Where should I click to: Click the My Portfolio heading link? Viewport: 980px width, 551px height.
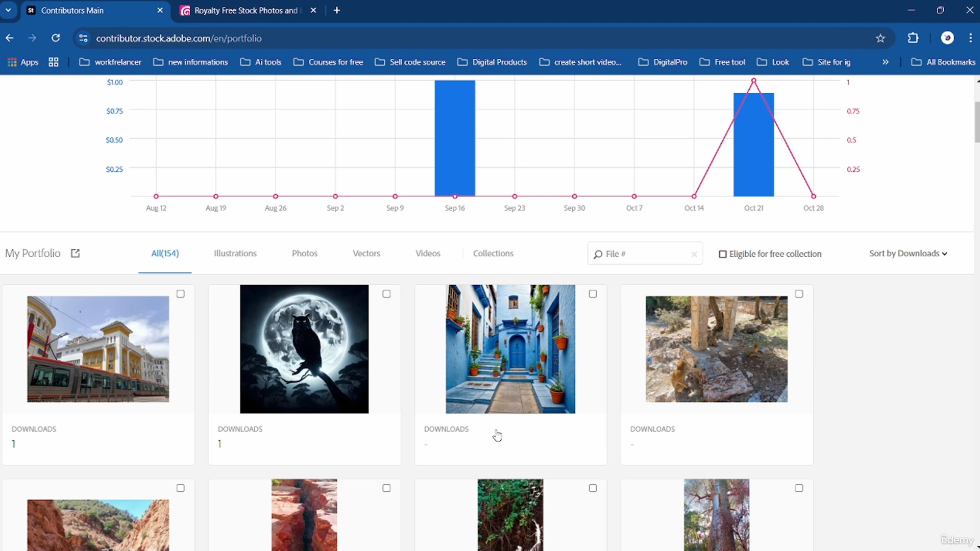[33, 254]
